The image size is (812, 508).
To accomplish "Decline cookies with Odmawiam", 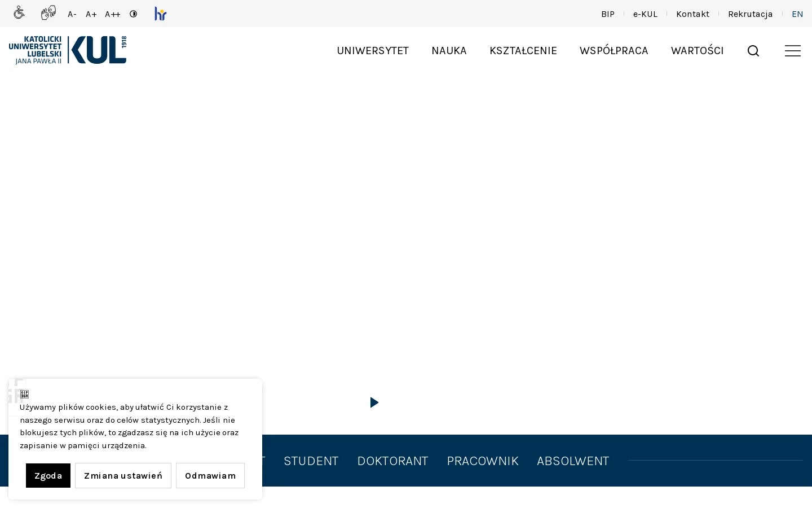I will [210, 476].
